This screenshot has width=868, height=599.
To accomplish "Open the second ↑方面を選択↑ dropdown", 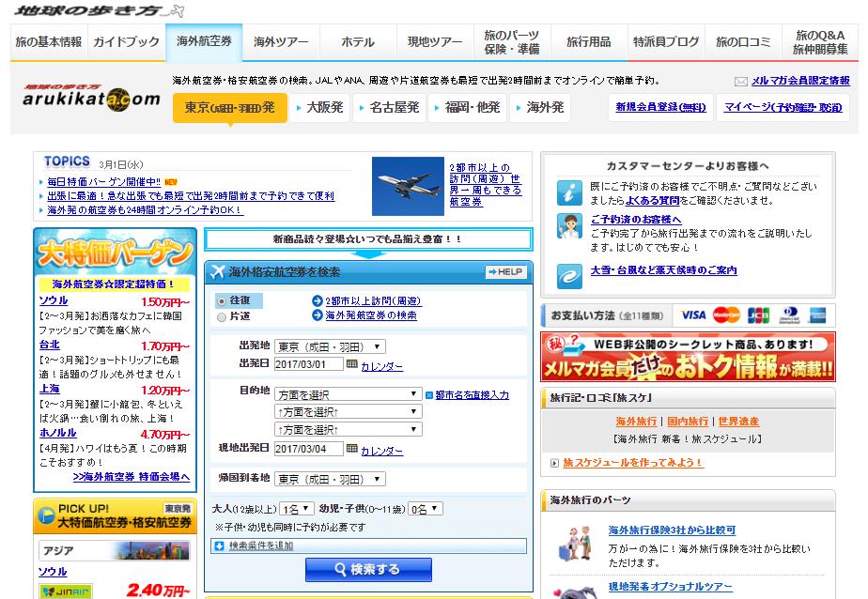I will 349,411.
